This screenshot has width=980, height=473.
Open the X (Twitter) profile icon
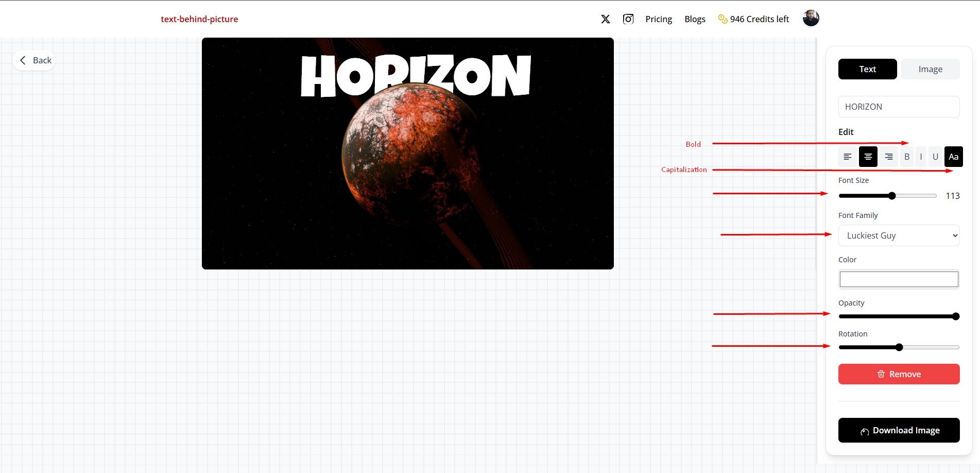(x=606, y=19)
